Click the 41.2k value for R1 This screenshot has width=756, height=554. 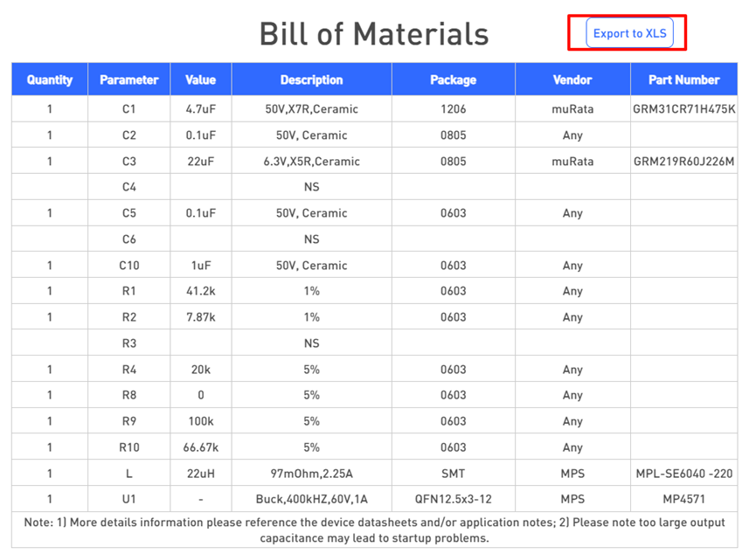200,291
